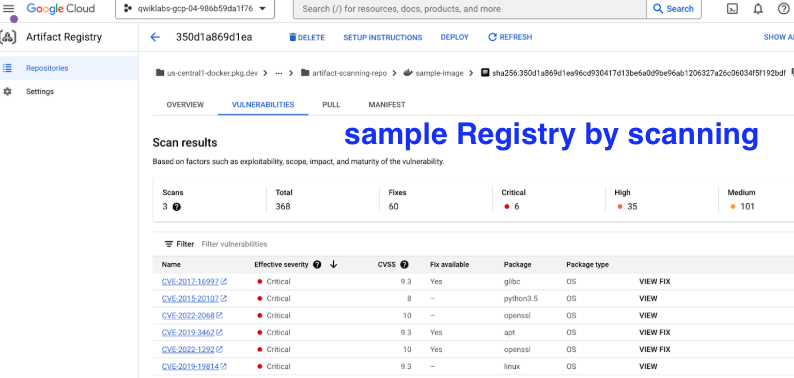794x378 pixels.
Task: Open the CVE-2022-2068 link
Action: click(x=188, y=315)
